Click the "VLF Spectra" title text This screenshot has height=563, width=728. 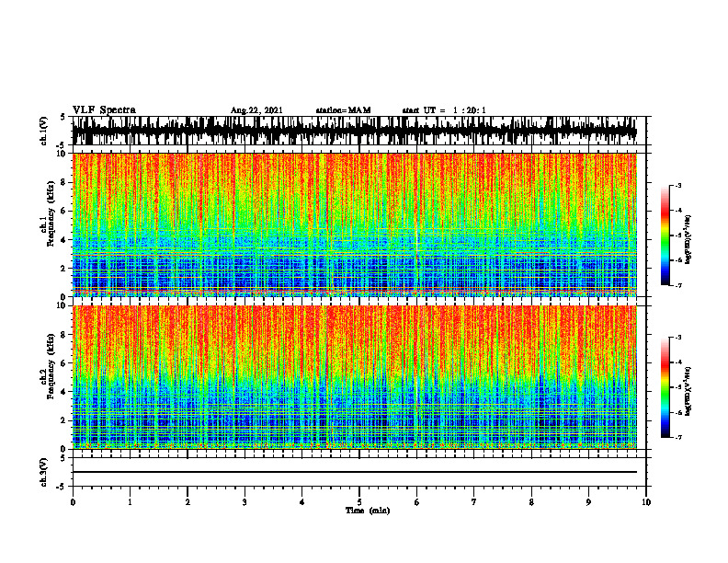pyautogui.click(x=104, y=110)
